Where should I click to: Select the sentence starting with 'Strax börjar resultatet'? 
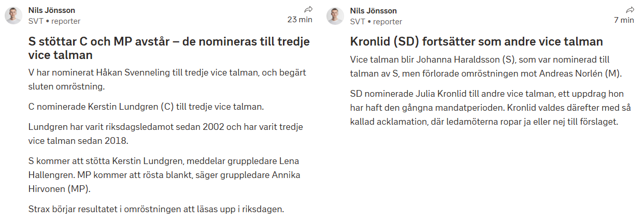(156, 210)
